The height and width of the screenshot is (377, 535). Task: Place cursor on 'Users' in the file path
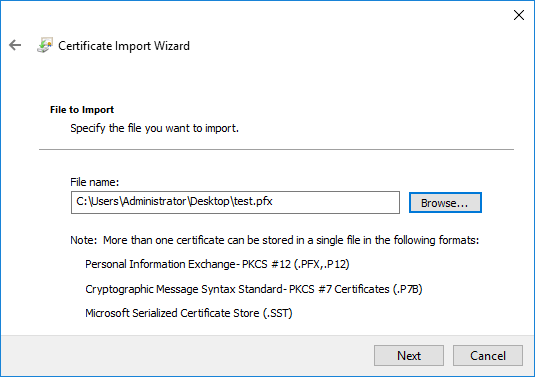[105, 201]
